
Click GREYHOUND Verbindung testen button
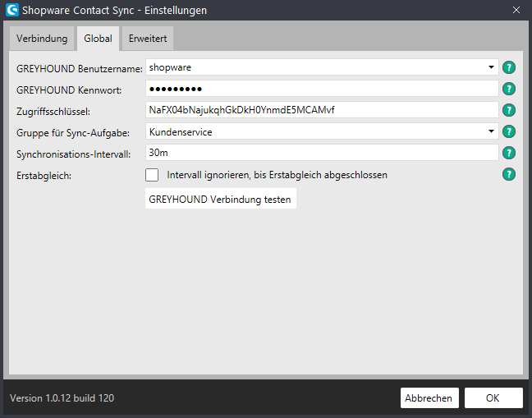pos(221,199)
